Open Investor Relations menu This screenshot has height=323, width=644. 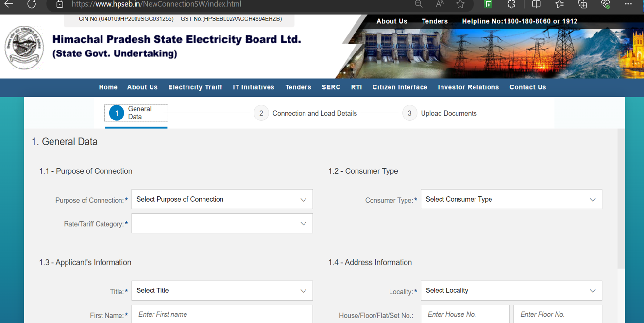[x=468, y=87]
